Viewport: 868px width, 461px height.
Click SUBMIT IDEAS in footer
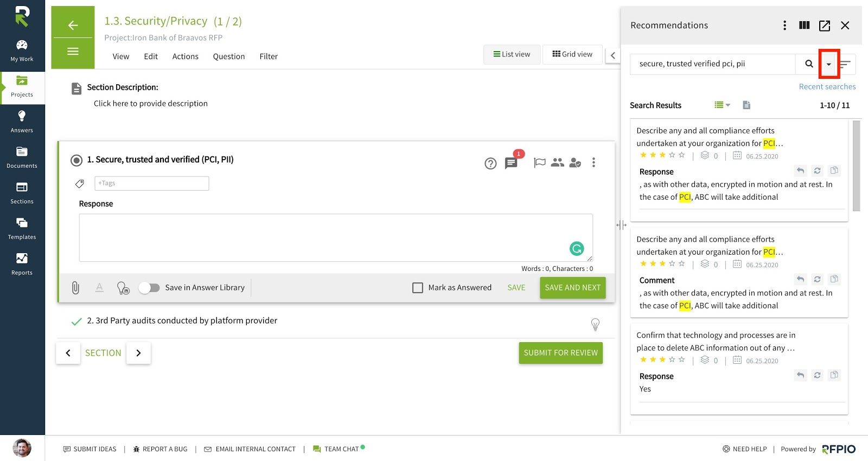point(90,449)
